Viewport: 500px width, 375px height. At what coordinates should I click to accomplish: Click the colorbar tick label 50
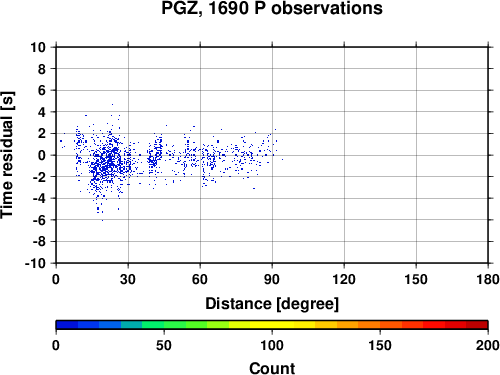click(164, 345)
